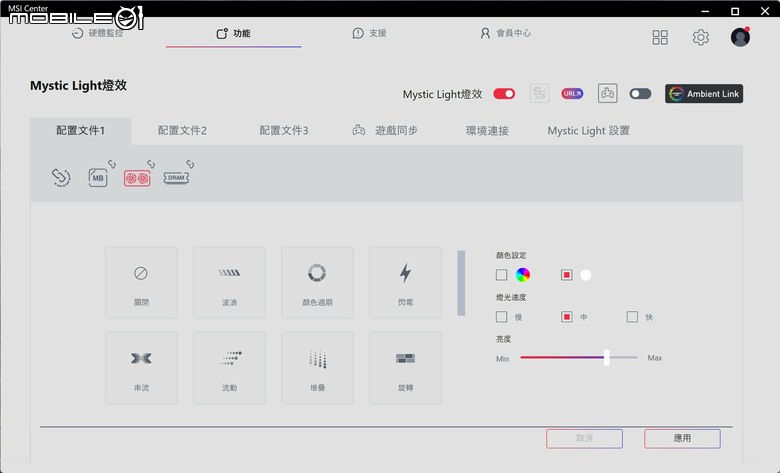Screen dimensions: 780x473
Task: Pick the Stack (堆疊) lighting effect
Action: point(317,368)
